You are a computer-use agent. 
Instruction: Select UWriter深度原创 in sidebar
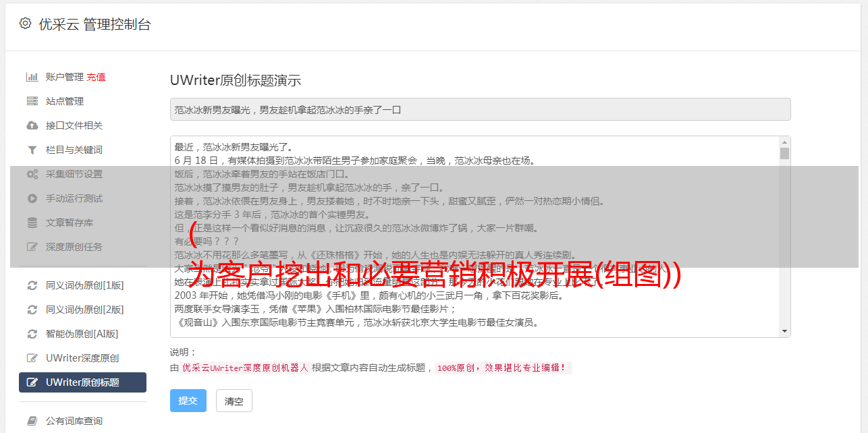pyautogui.click(x=82, y=358)
